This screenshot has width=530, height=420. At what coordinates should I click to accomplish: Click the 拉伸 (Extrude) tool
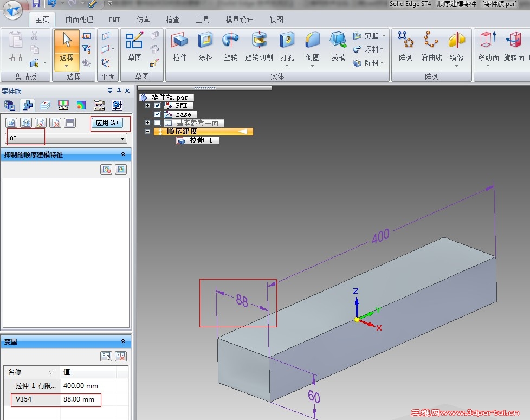pos(180,47)
